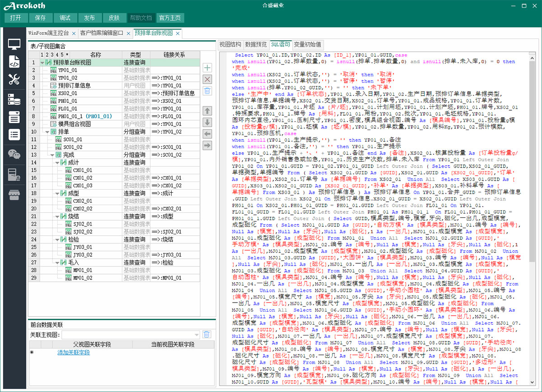Click the right arrow indent button
The image size is (542, 392).
click(x=207, y=145)
